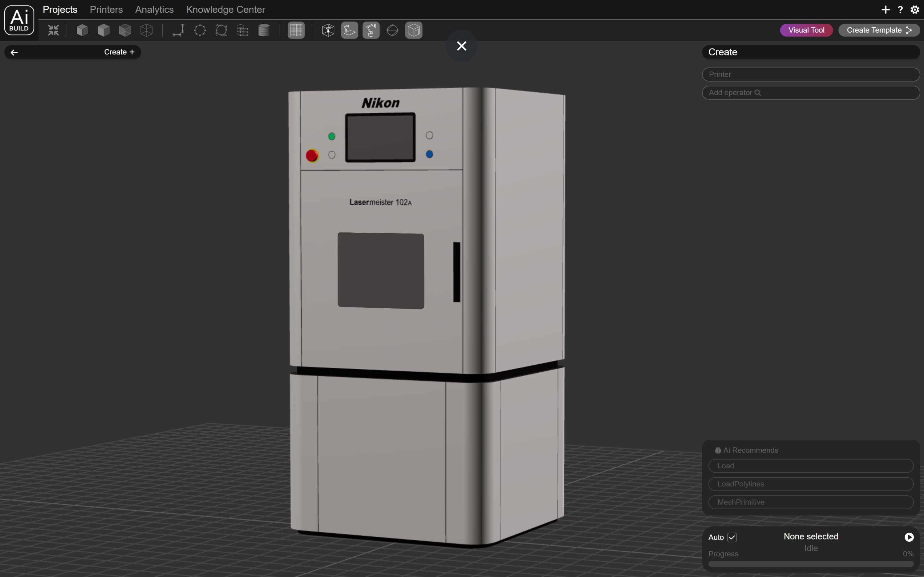
Task: Click the dimension measurement tool icon
Action: [x=178, y=30]
